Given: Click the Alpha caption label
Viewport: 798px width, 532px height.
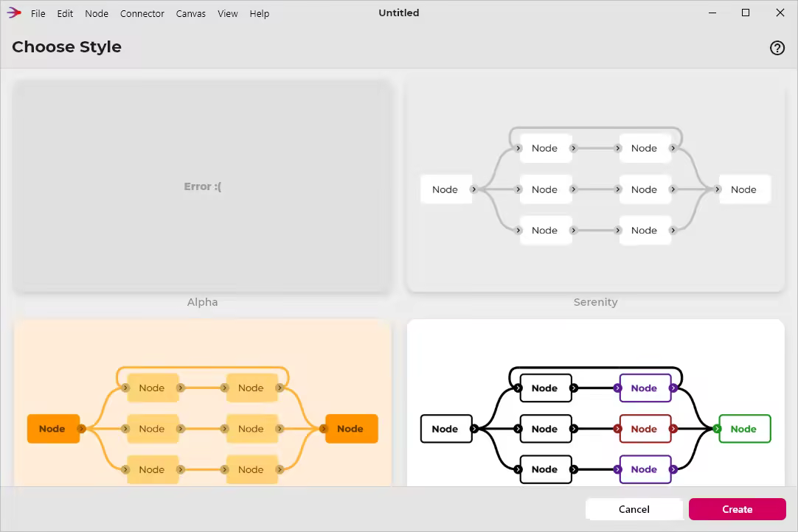Looking at the screenshot, I should 202,302.
